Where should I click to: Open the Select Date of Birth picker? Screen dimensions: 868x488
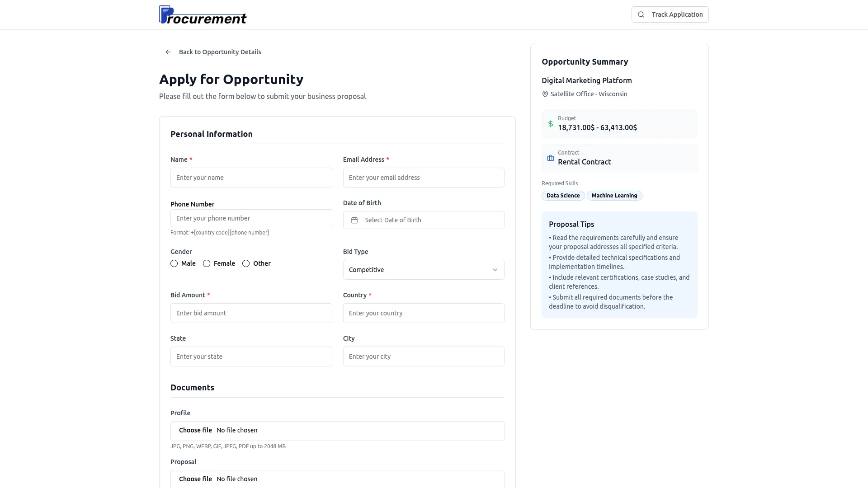(x=423, y=220)
